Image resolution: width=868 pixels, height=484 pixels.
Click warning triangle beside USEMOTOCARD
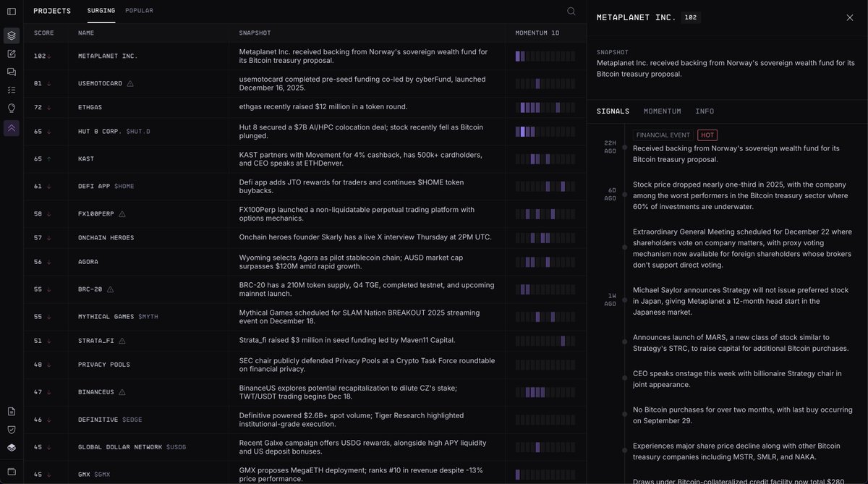(130, 83)
